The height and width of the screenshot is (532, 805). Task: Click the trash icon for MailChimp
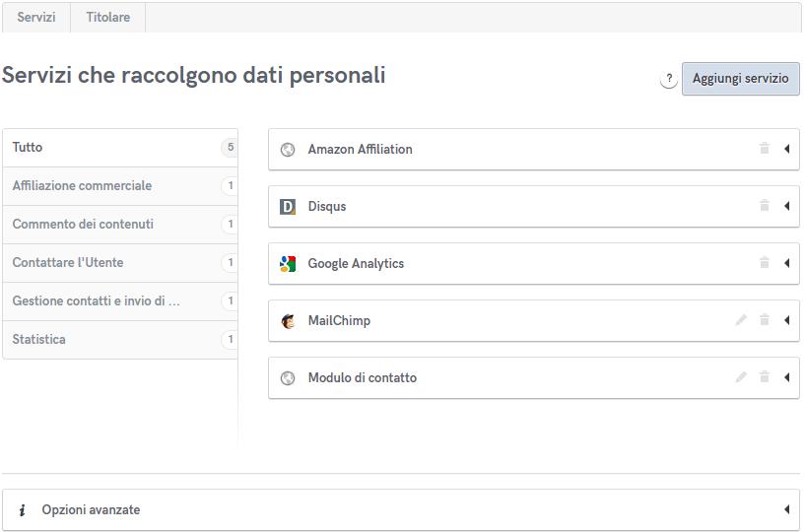pyautogui.click(x=764, y=320)
